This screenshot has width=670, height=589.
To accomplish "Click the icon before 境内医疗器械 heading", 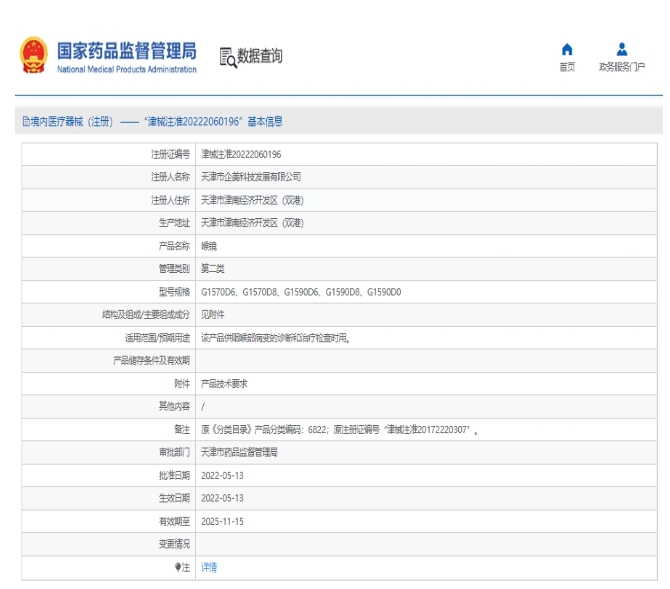I will tap(25, 121).
